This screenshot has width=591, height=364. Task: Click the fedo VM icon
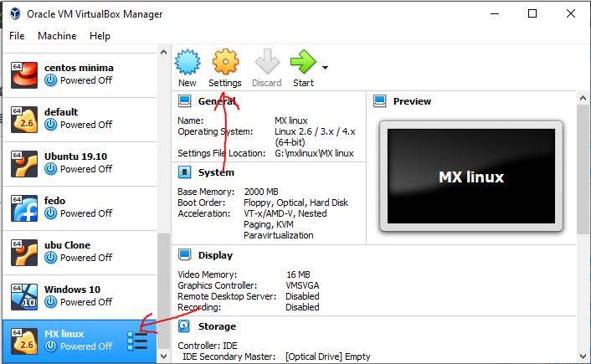pos(24,207)
